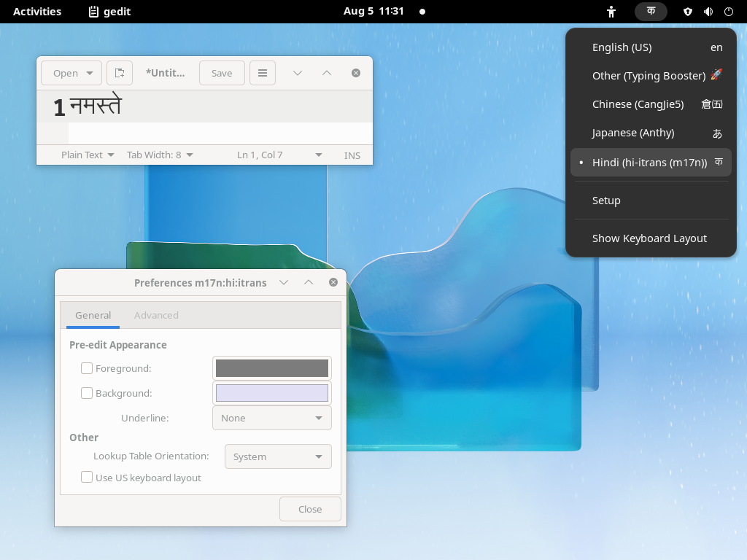Click the new document icon in gedit
The image size is (747, 560).
click(x=120, y=73)
